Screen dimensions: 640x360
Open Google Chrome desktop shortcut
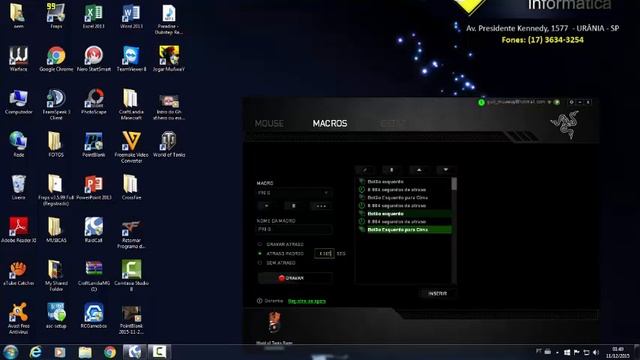pyautogui.click(x=56, y=59)
